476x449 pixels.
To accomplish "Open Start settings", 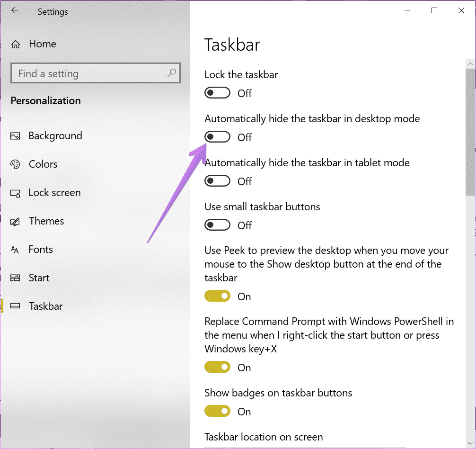I will tap(39, 278).
